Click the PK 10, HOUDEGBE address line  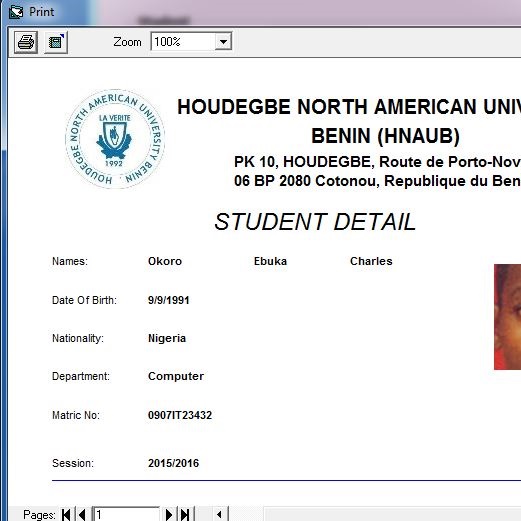coord(377,162)
